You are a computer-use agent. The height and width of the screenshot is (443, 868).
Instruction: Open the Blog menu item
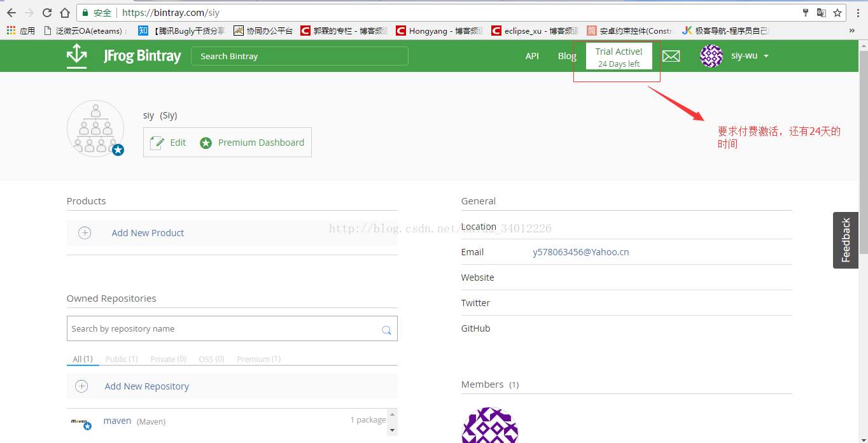567,56
